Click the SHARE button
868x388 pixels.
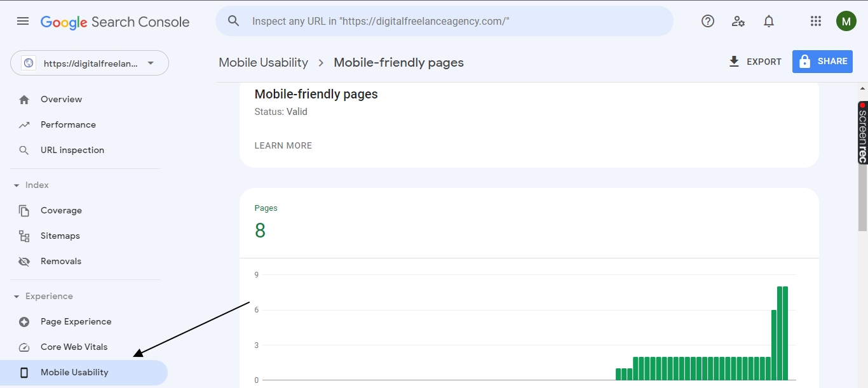822,62
